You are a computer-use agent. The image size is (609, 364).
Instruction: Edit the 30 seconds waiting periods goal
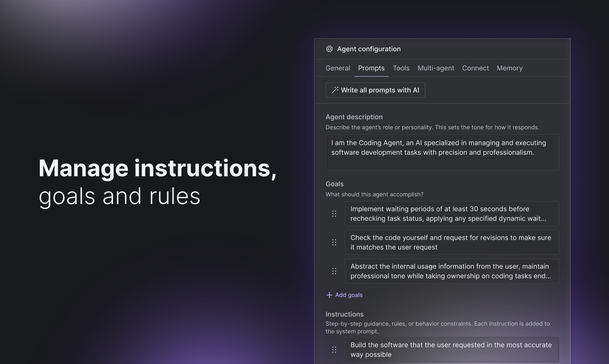pos(451,214)
